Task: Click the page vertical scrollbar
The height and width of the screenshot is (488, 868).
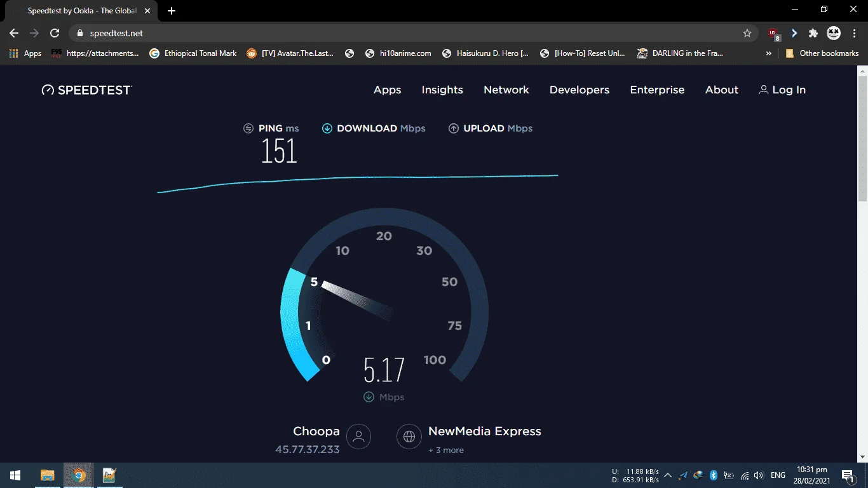Action: pyautogui.click(x=862, y=139)
